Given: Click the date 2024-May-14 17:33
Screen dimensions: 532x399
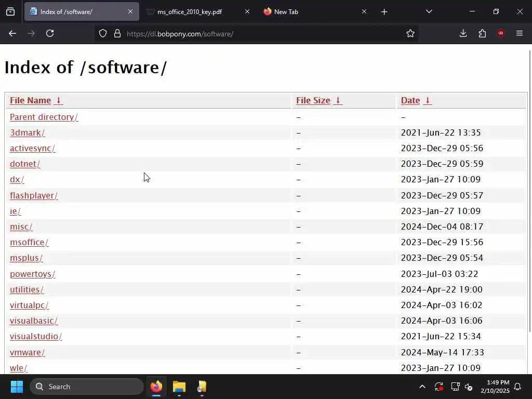Looking at the screenshot, I should pos(443,353).
